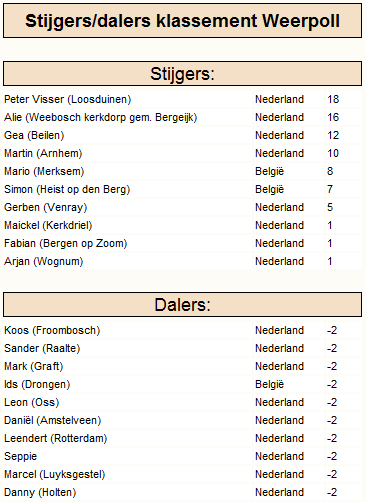Click Peter Visser (Loosduinen) entry

tap(68, 99)
